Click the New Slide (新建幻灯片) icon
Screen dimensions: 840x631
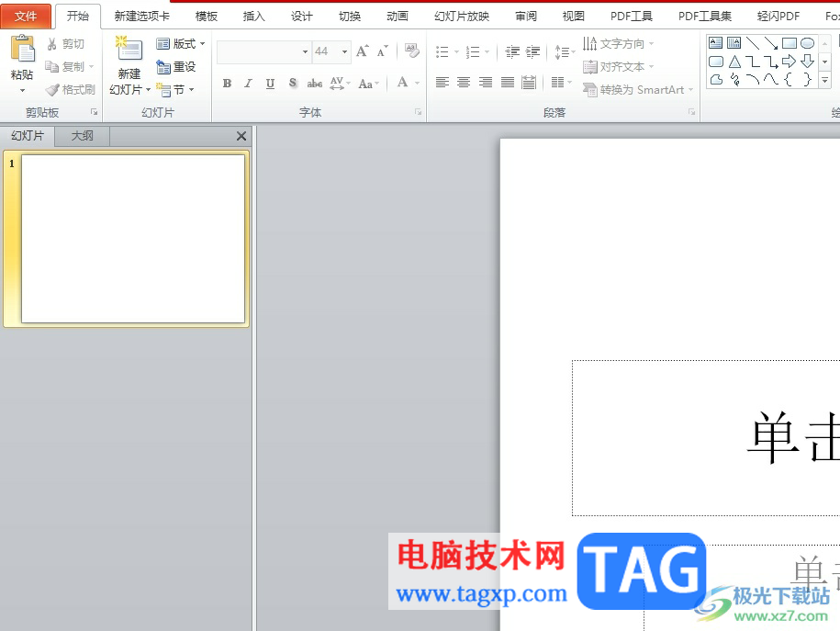[x=129, y=49]
